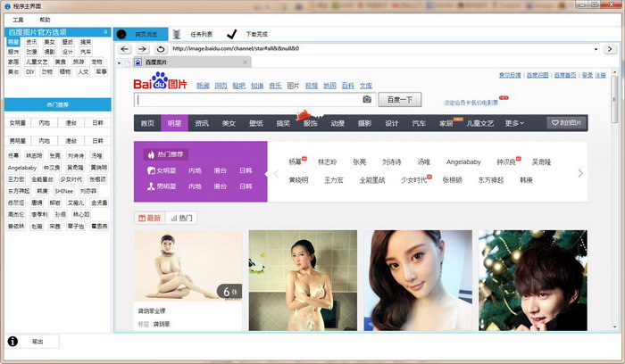Show next star names with right chevron
Viewport: 625px width, 364px height.
coord(580,173)
